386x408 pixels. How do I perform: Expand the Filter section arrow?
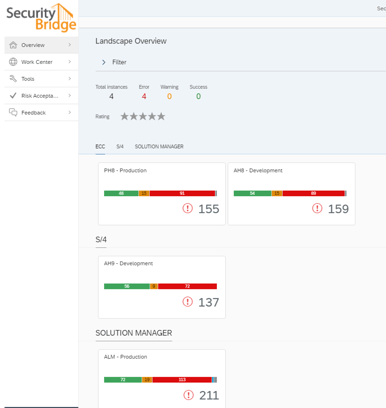(104, 62)
